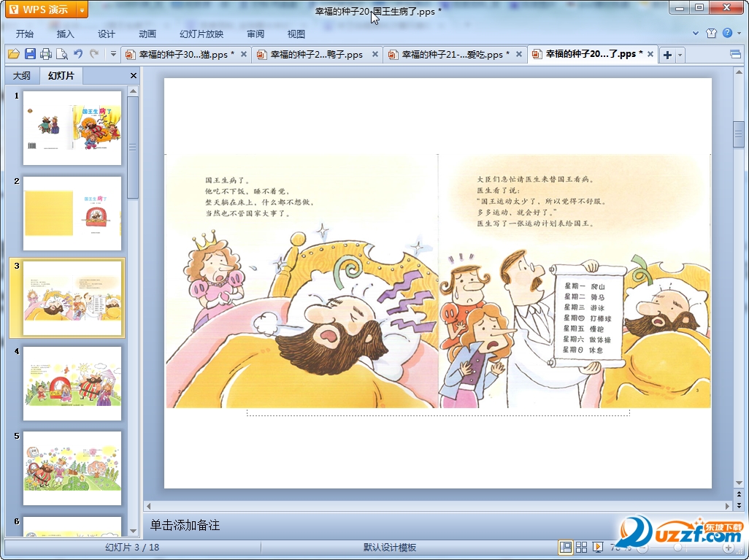Open the skin (shirt) icon at top right
This screenshot has height=560, width=749.
click(712, 33)
